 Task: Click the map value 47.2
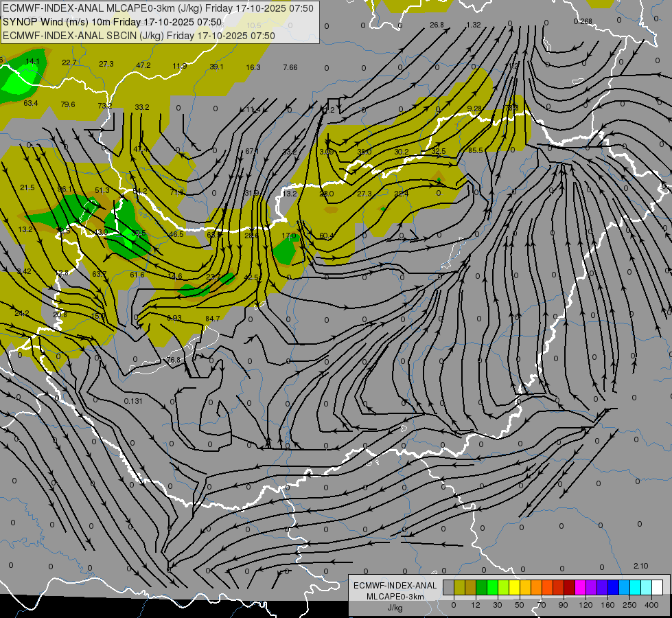(x=143, y=65)
